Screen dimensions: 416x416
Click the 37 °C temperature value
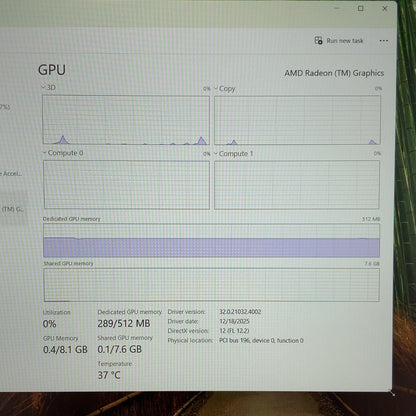tap(109, 375)
